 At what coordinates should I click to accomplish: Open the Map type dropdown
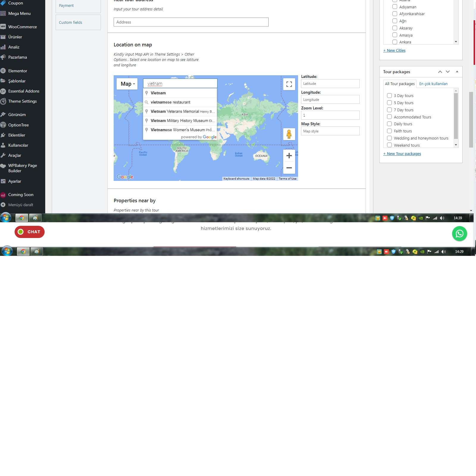[x=127, y=84]
